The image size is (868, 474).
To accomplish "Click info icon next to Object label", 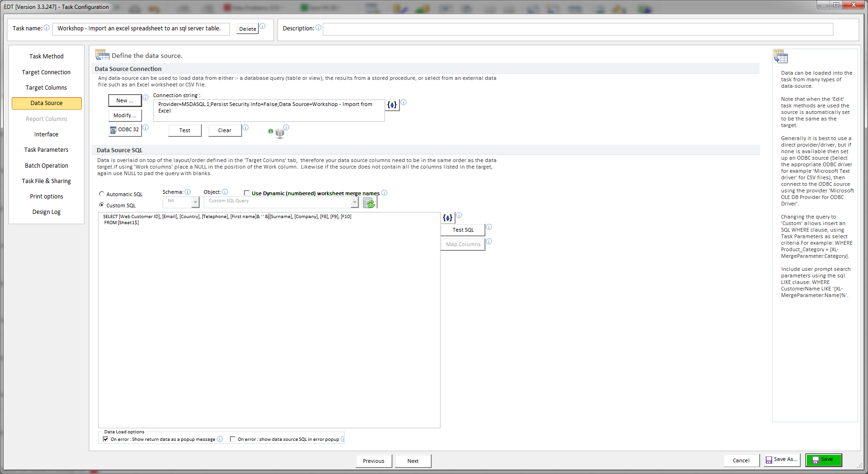I will (x=225, y=192).
